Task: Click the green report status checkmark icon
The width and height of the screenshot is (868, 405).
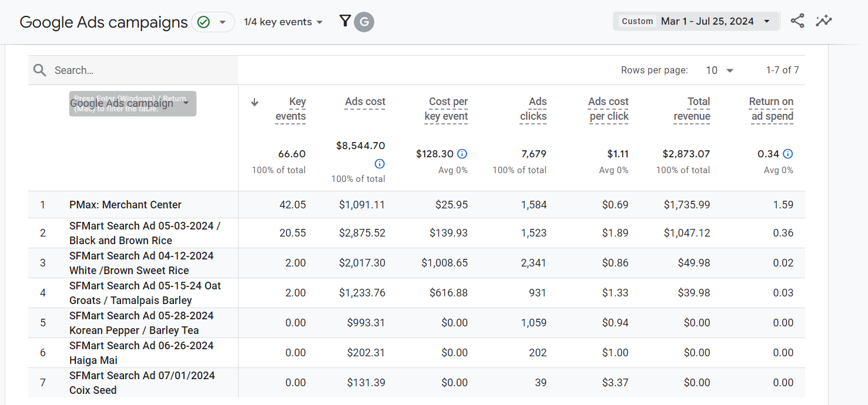Action: coord(203,22)
